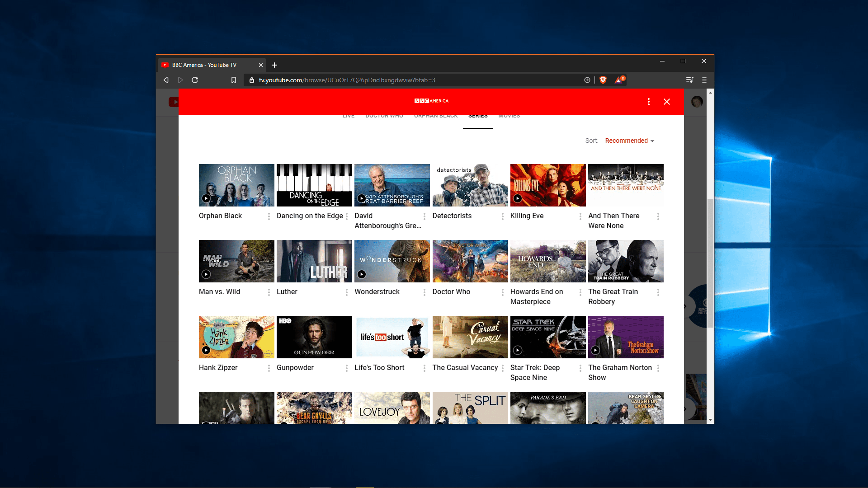The height and width of the screenshot is (488, 868).
Task: Open options for The Casual Vacancy
Action: (x=503, y=368)
